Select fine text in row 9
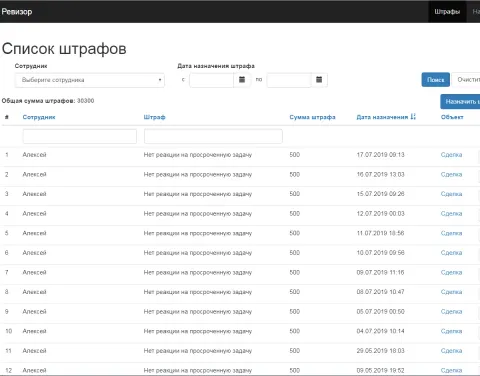480x376 pixels. 198,312
